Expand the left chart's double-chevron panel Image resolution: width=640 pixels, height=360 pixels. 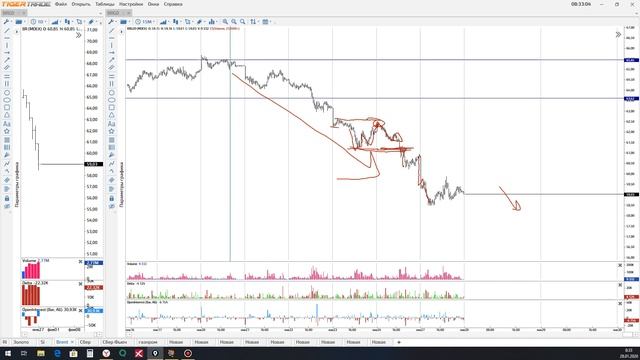click(x=78, y=35)
